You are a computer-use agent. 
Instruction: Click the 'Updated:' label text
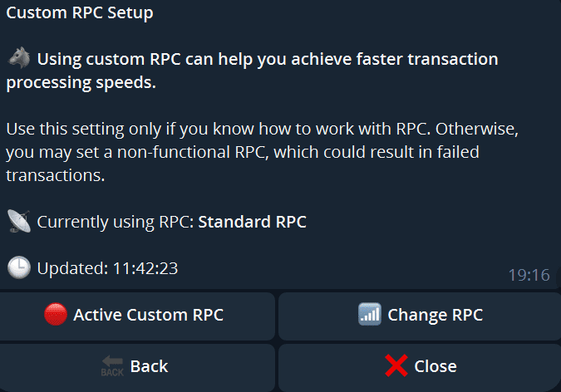[x=72, y=268]
